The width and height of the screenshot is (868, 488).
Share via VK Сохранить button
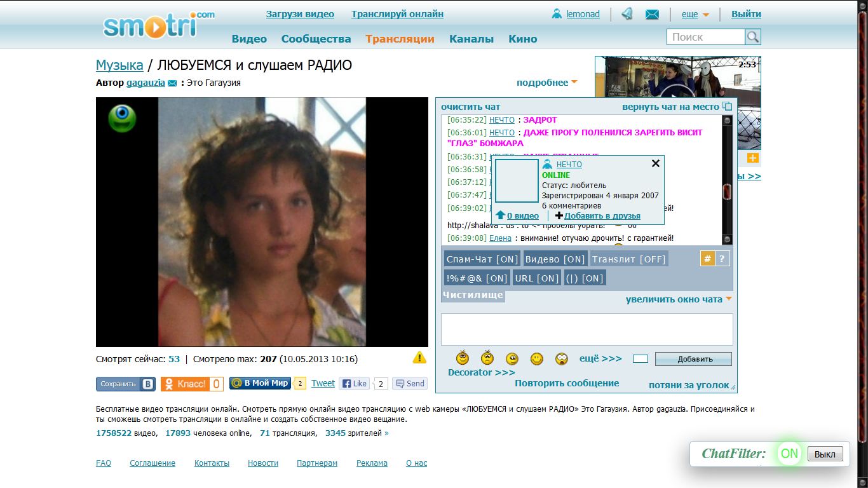coord(126,384)
